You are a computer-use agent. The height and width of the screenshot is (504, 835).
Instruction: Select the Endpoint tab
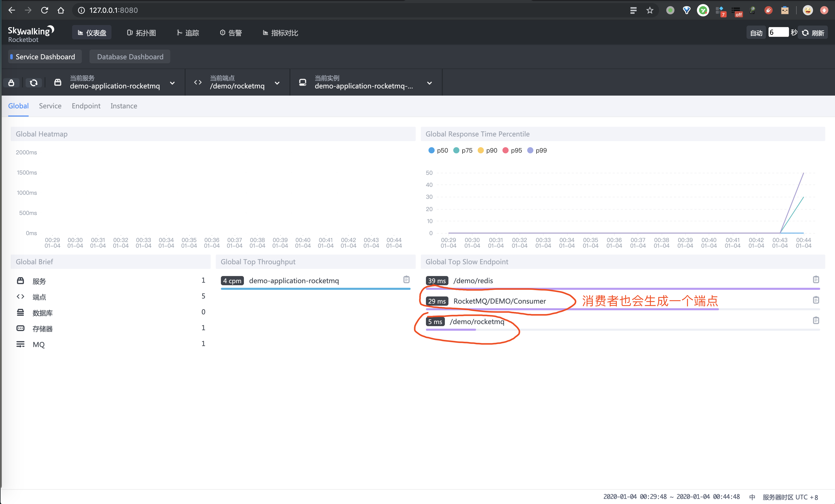86,106
